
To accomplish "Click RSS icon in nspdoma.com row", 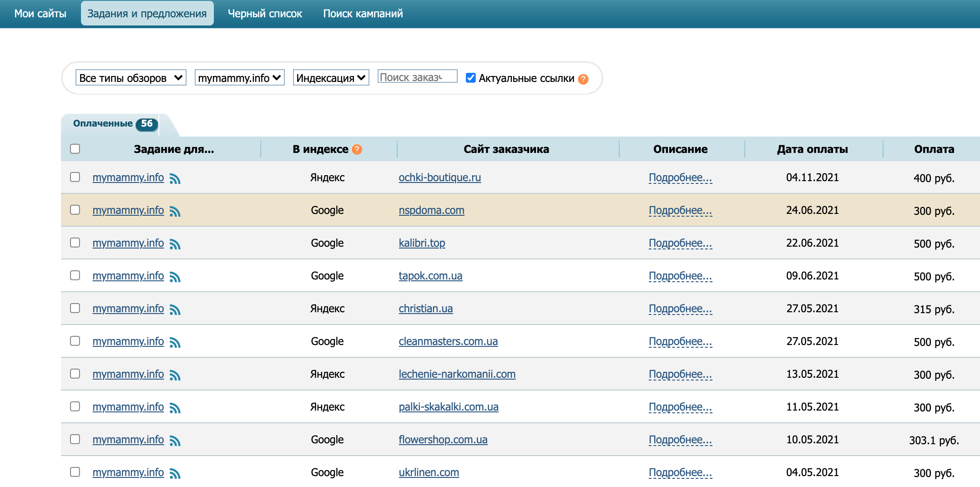I will (175, 212).
